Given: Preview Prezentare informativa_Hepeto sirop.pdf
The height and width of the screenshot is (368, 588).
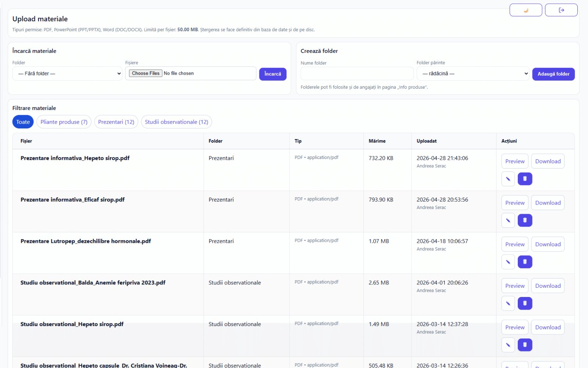Looking at the screenshot, I should click(515, 161).
